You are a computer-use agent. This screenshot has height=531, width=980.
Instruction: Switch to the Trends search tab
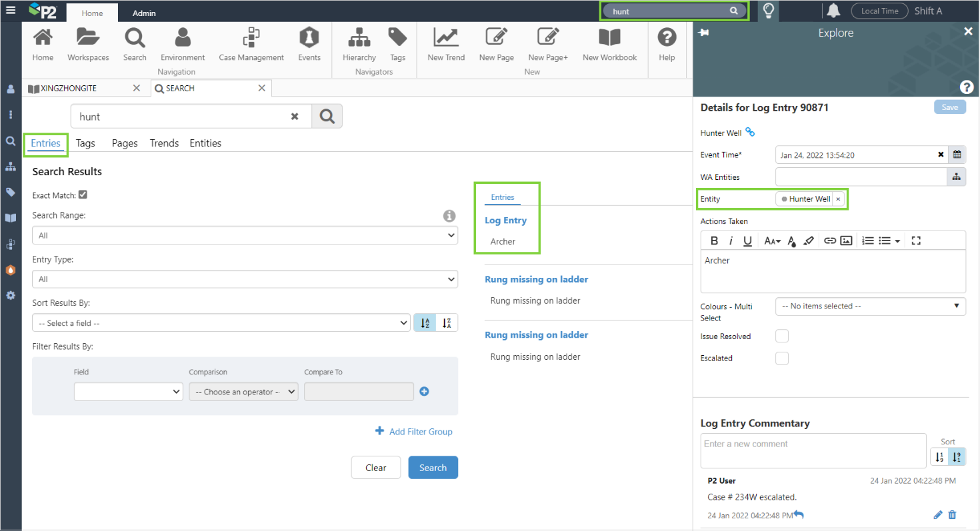click(x=164, y=143)
